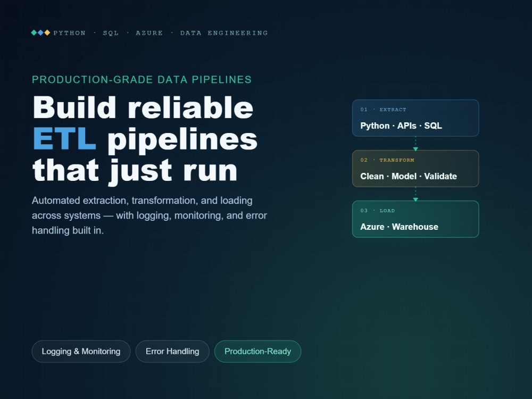The image size is (532, 399).
Task: Click the green diamond icon in header
Action: [34, 32]
